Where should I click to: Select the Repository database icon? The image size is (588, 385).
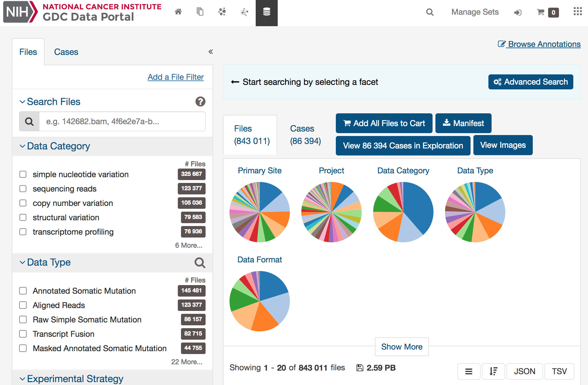[267, 12]
